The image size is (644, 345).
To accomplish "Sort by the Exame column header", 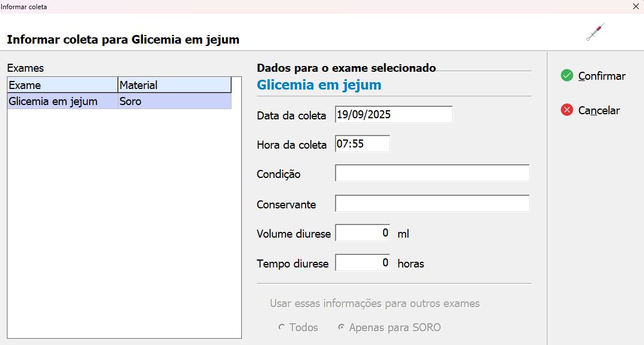I will pyautogui.click(x=63, y=85).
